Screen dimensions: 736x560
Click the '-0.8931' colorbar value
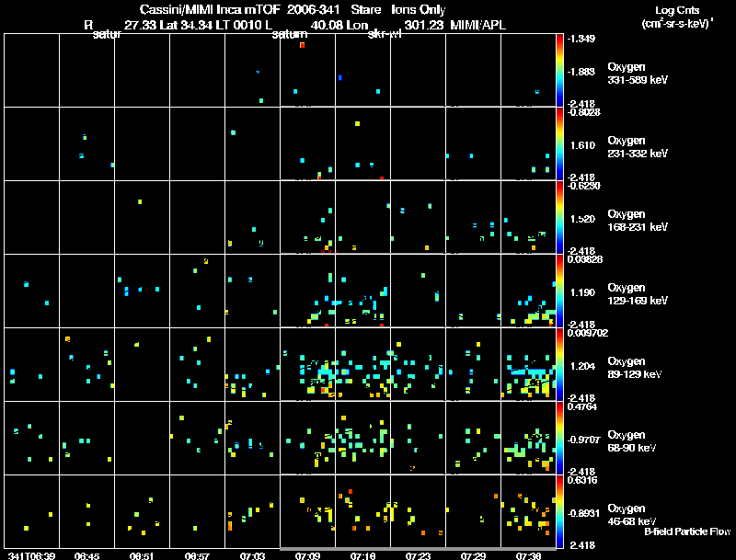583,514
